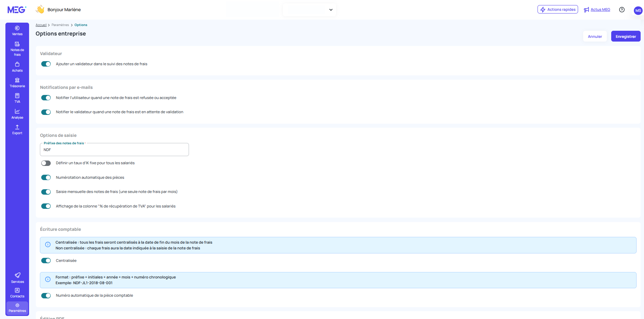Click Paramètres breadcrumb item
The image size is (644, 319).
(60, 25)
